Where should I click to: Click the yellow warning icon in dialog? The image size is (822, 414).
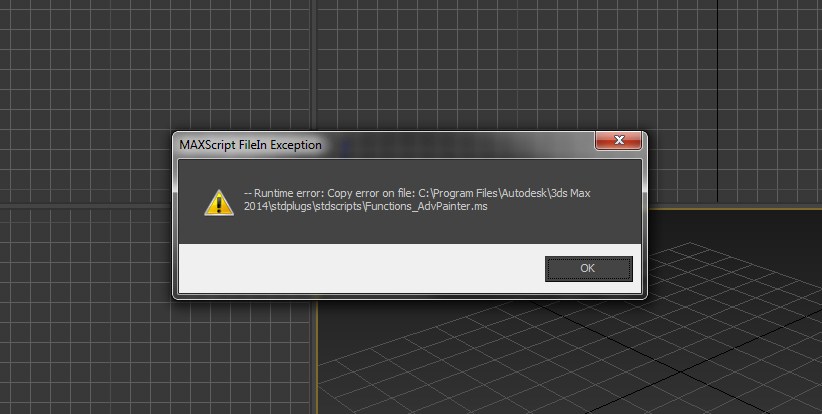coord(219,202)
